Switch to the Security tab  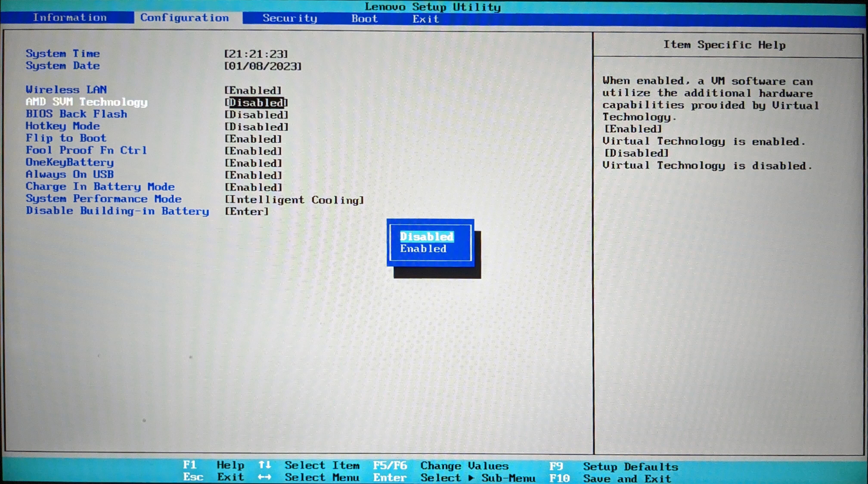290,18
